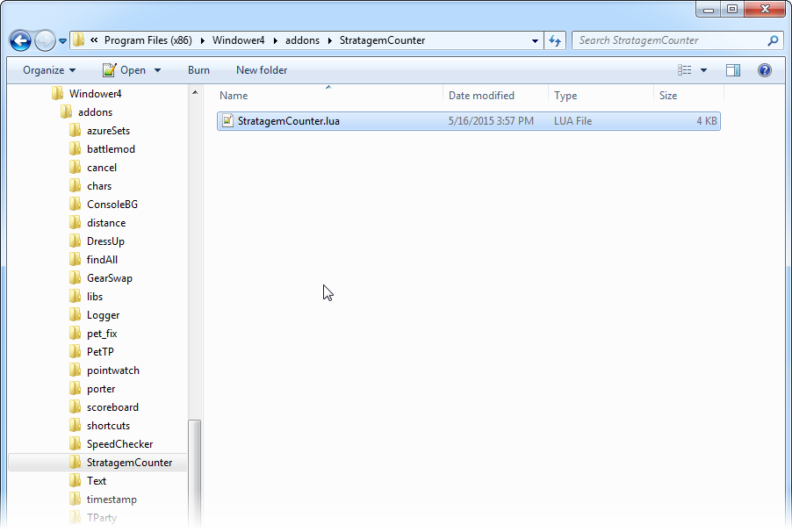This screenshot has height=532, width=792.
Task: Create a New folder
Action: coord(262,70)
